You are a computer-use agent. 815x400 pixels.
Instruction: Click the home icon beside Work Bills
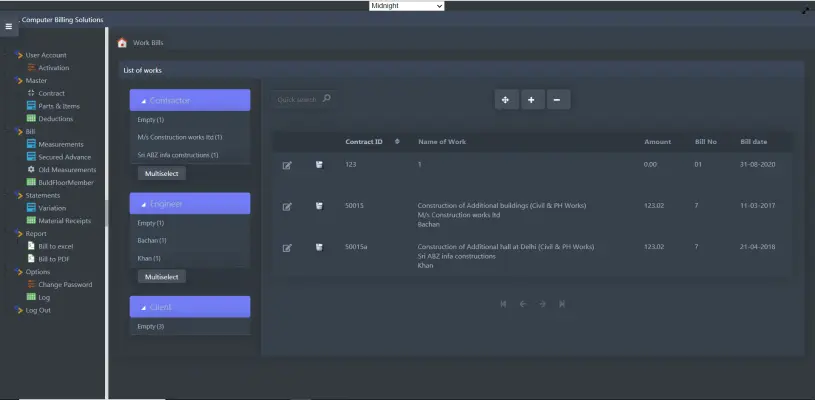click(x=122, y=43)
